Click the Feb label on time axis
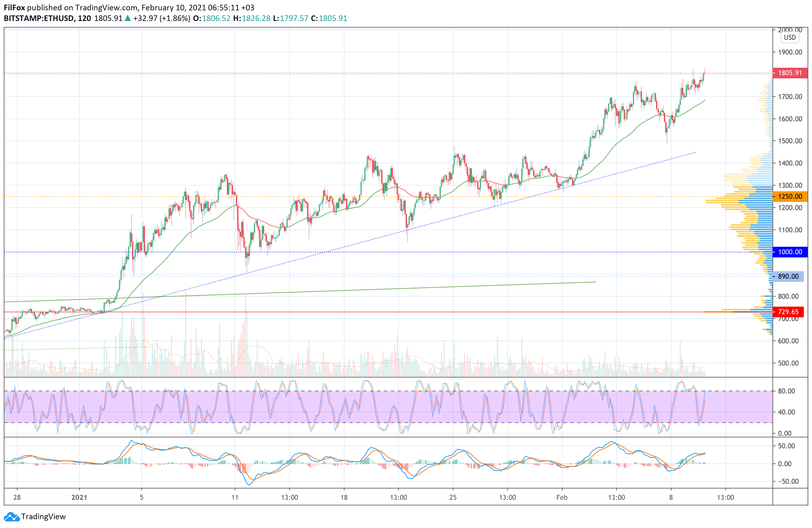 562,497
